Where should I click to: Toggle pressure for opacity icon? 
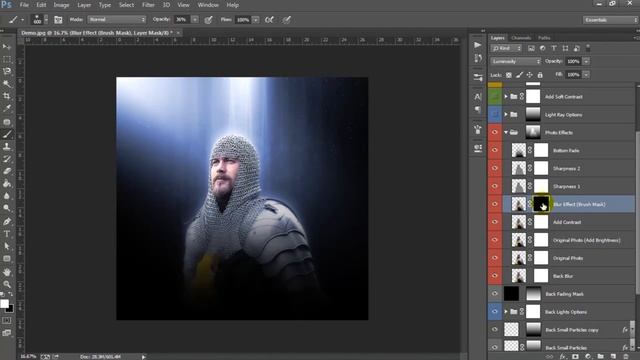(209, 20)
